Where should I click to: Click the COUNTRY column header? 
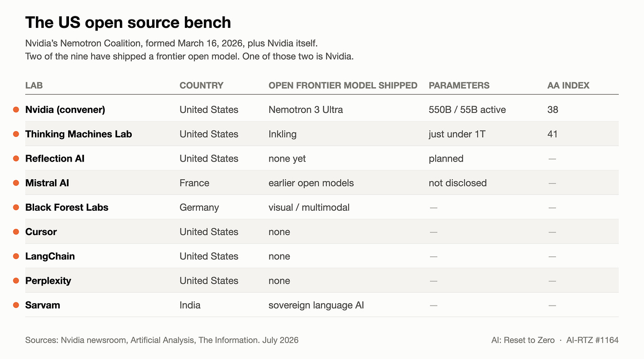tap(201, 85)
